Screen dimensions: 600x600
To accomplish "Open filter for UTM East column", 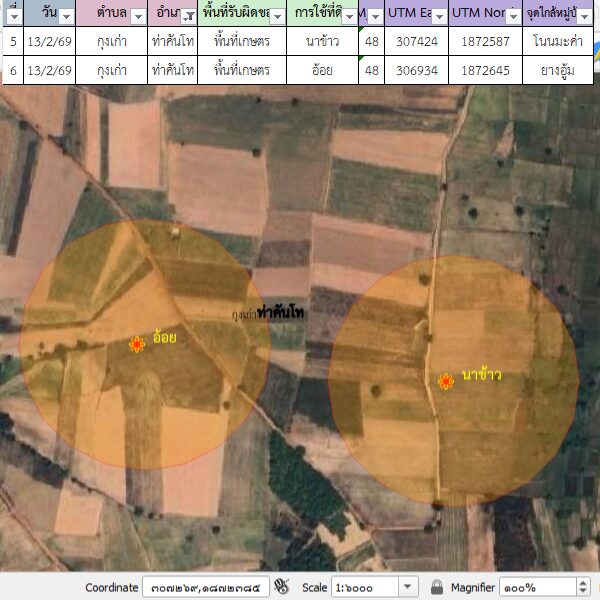I will (437, 17).
